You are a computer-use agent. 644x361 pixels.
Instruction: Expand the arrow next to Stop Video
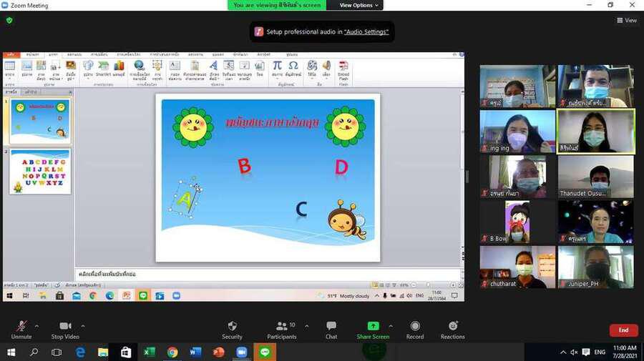[x=83, y=325]
